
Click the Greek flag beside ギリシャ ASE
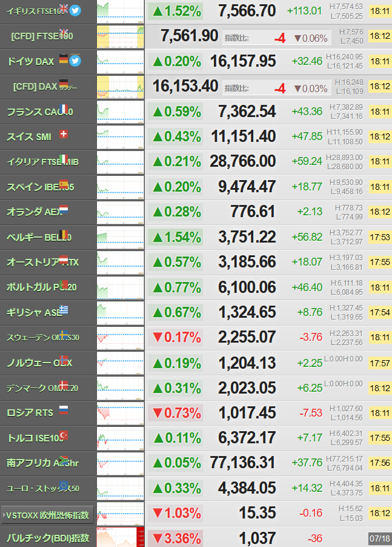(x=64, y=309)
